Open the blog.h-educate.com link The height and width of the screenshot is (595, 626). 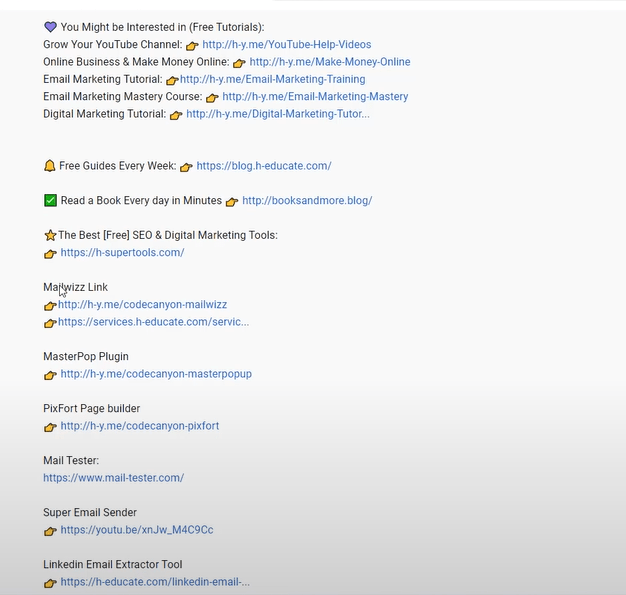(264, 166)
